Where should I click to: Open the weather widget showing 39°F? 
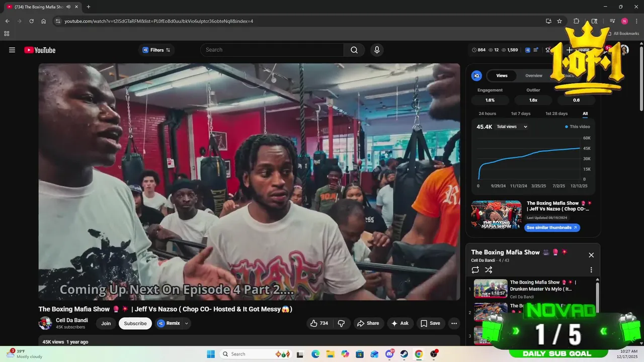click(25, 354)
